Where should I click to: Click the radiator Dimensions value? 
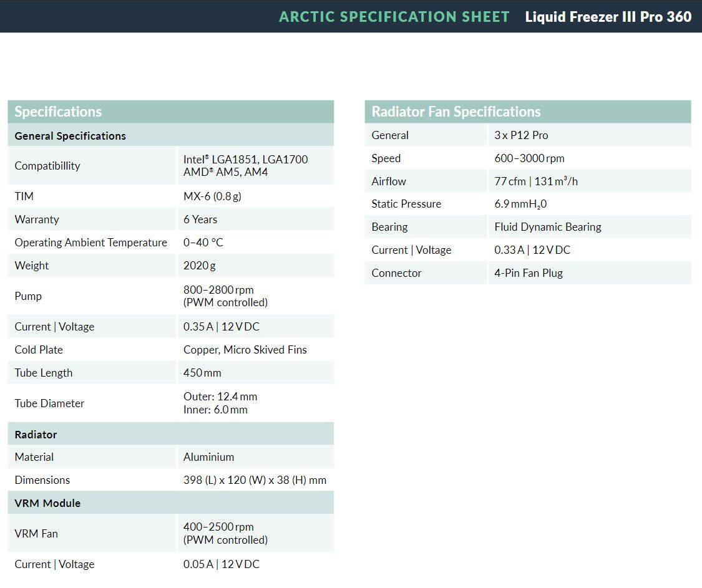(255, 480)
